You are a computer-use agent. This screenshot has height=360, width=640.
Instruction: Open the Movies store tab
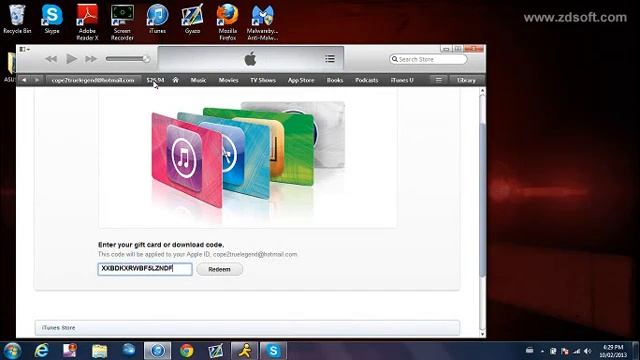tap(228, 80)
